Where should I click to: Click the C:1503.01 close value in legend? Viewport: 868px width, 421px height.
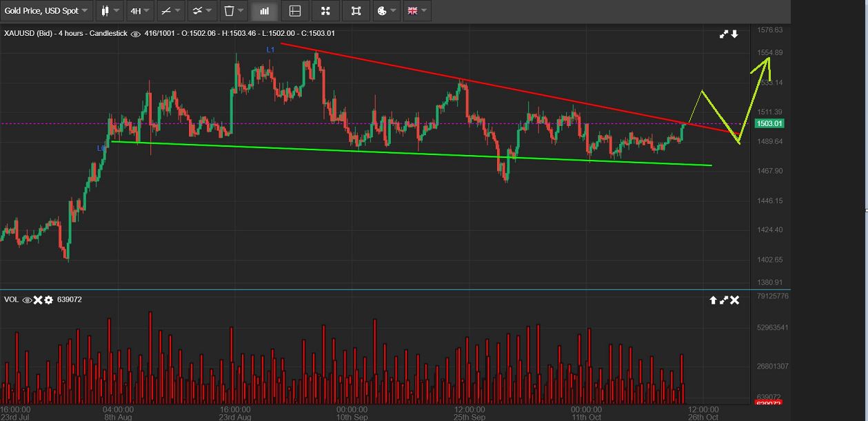coord(316,34)
